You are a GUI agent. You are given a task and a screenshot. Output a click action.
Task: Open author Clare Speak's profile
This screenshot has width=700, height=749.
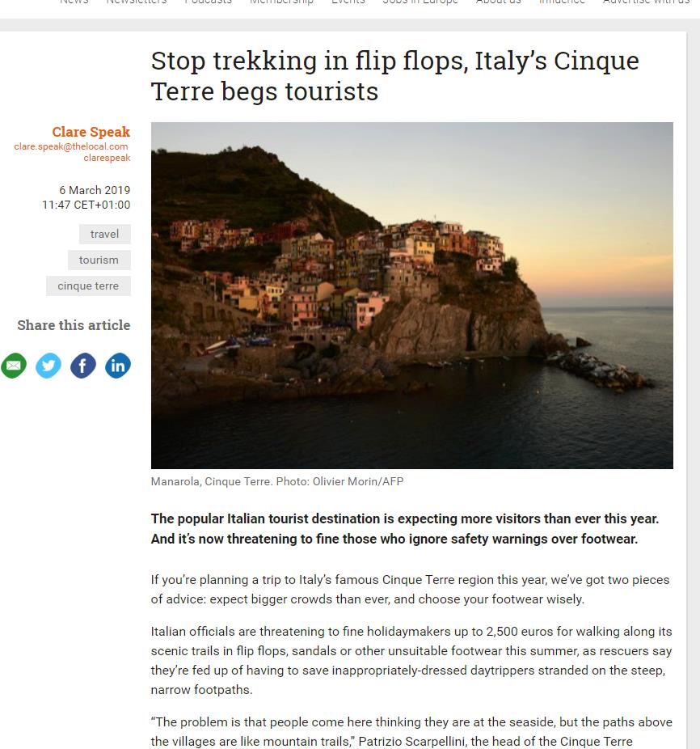click(91, 131)
